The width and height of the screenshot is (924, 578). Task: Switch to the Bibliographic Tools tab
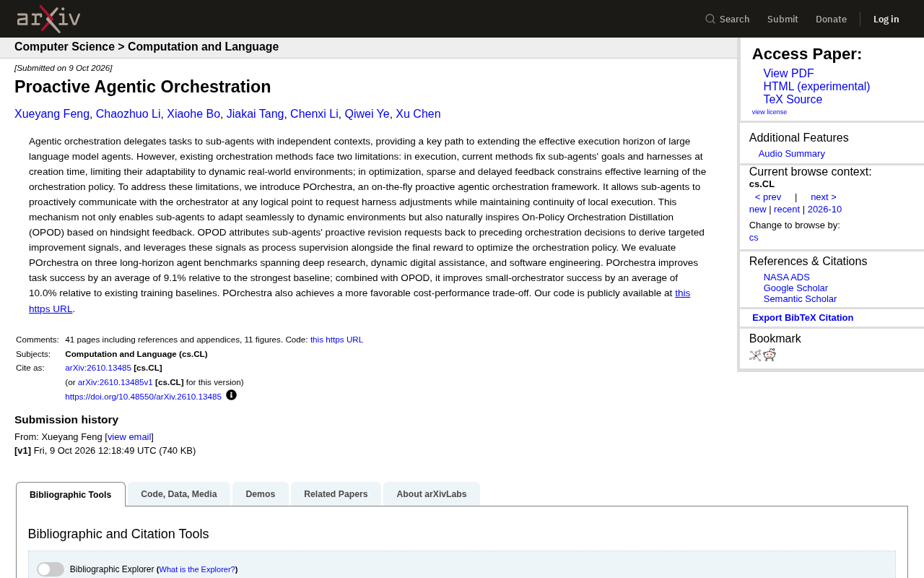71,495
